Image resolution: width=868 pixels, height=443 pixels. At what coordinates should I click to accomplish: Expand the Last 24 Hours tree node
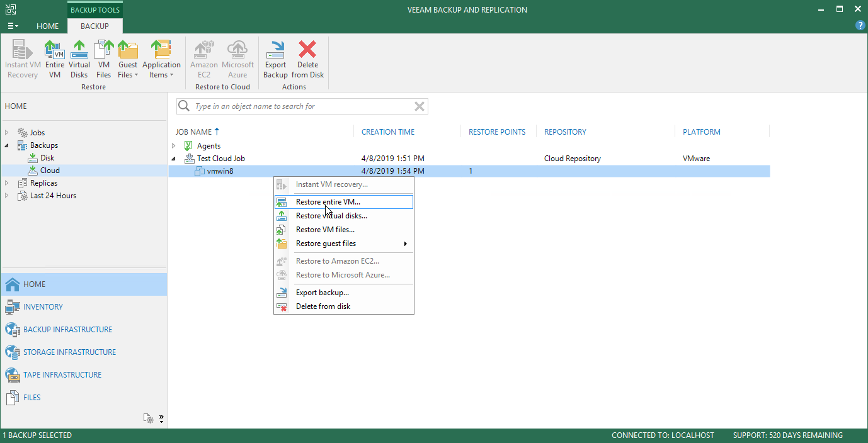pos(7,196)
